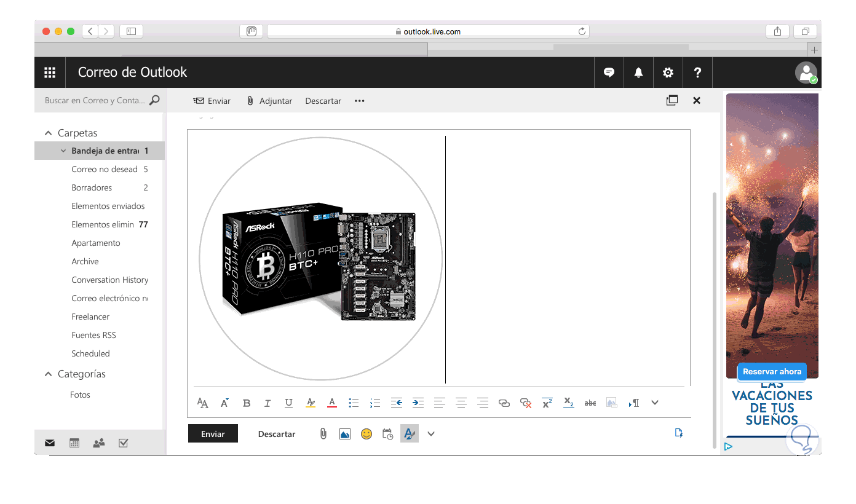Screen dimensions: 856x504
Task: Open the Elementos enviados folder
Action: pos(108,206)
